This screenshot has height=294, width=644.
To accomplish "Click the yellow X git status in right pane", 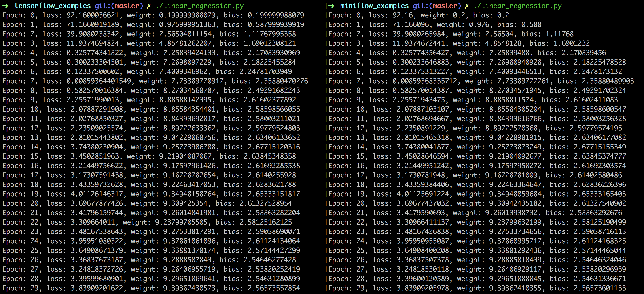I will pos(467,6).
